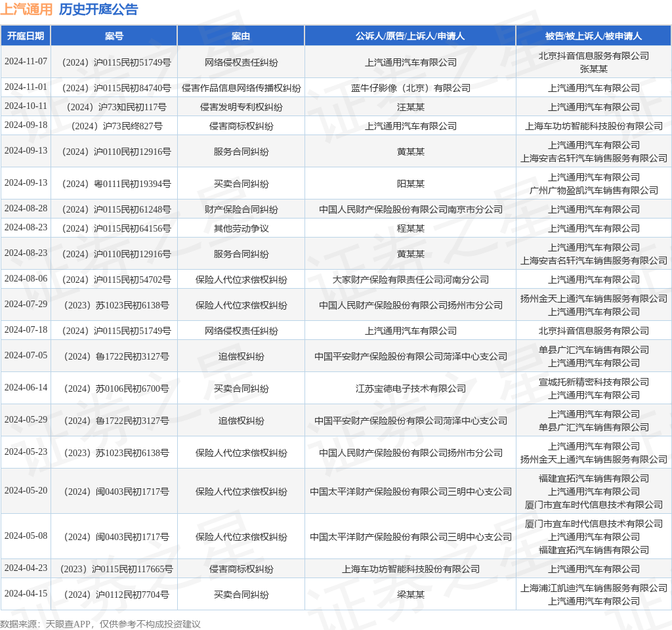Select plaintiff 梁某某
The height and width of the screenshot is (630, 672).
[x=411, y=595]
